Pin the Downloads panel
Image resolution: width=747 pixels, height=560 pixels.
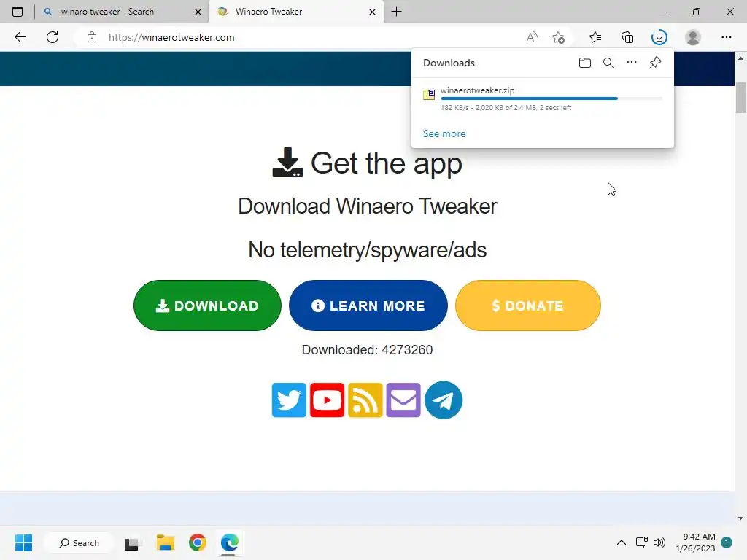pos(656,63)
